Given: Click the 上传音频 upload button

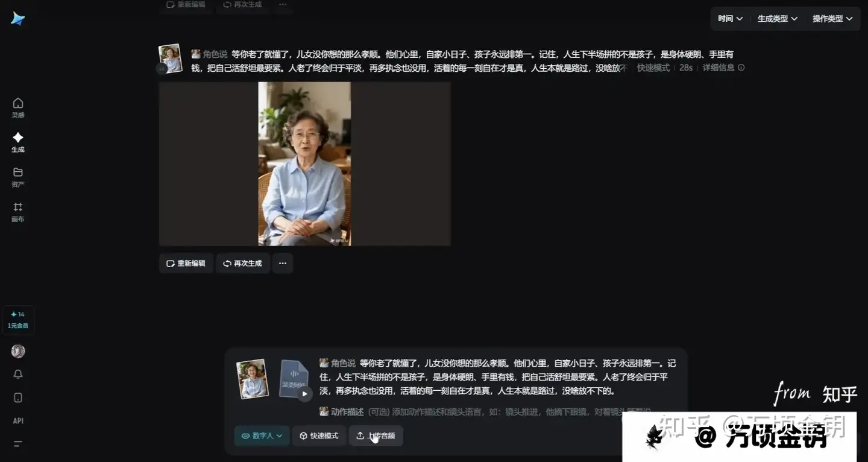Looking at the screenshot, I should point(376,435).
